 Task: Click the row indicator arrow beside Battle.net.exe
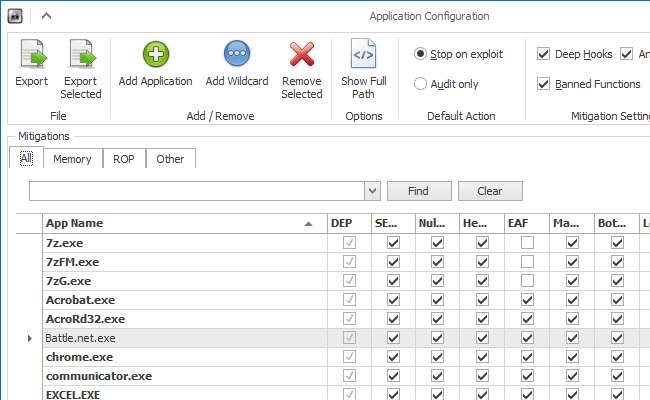tap(29, 339)
